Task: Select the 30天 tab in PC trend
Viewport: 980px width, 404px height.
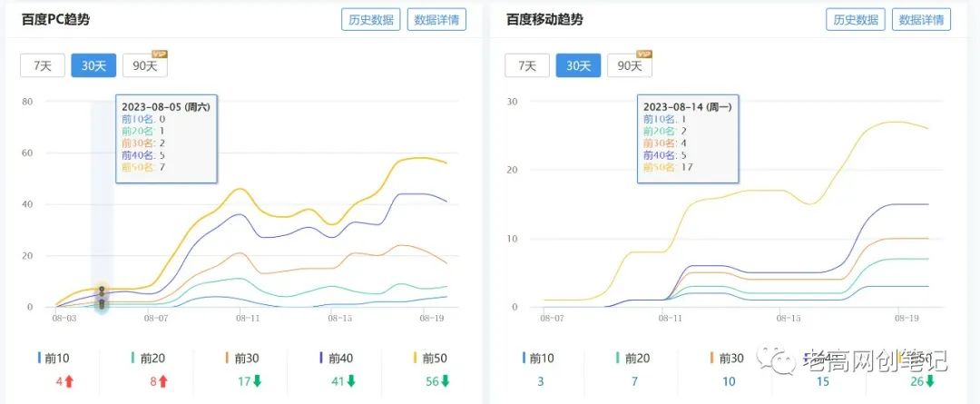Action: [x=93, y=65]
